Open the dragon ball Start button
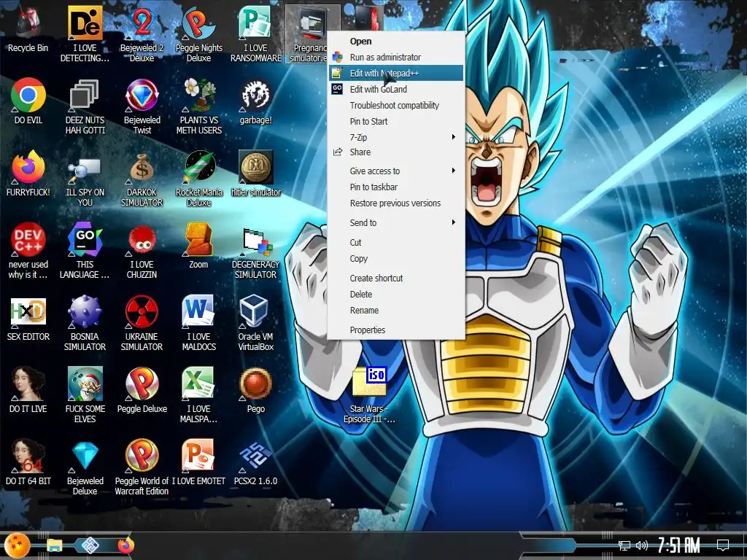 (x=18, y=545)
